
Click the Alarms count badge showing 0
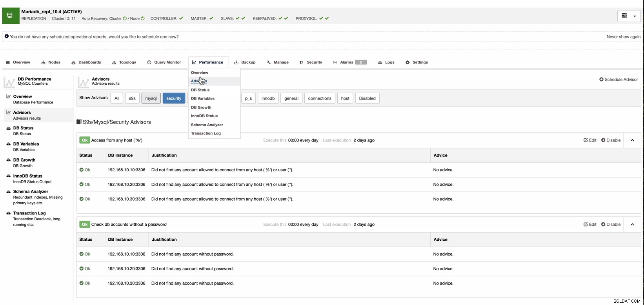361,62
